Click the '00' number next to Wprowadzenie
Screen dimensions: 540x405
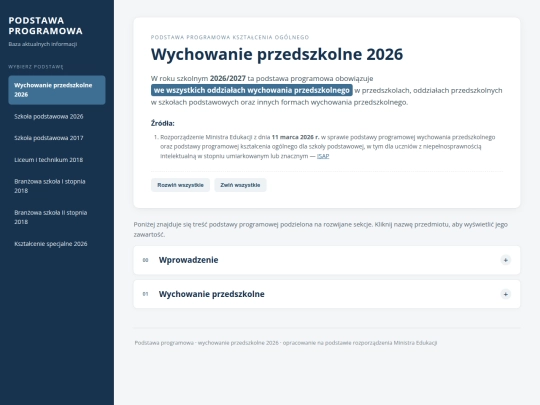145,260
